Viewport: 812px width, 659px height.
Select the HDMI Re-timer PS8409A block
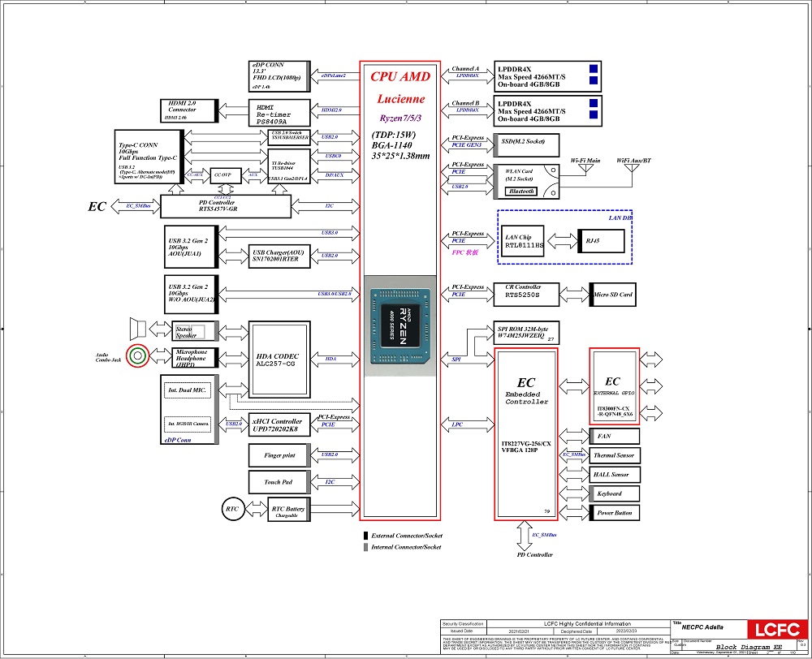(x=279, y=113)
